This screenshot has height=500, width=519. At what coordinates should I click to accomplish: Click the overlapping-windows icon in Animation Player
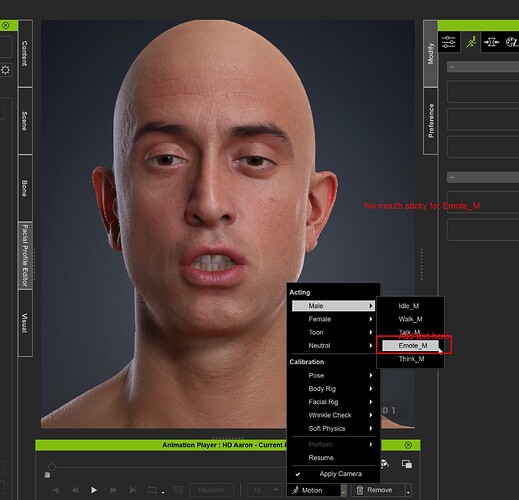[x=407, y=464]
